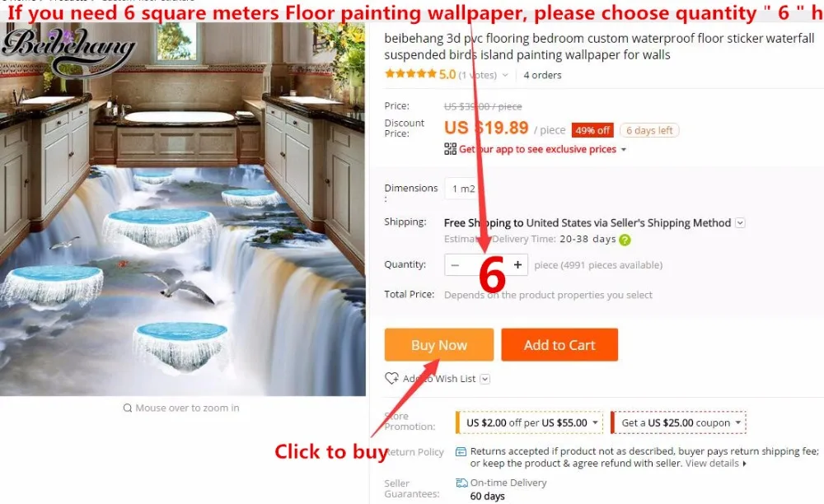Click the five-star rating stars
This screenshot has height=504, width=824.
tap(410, 73)
